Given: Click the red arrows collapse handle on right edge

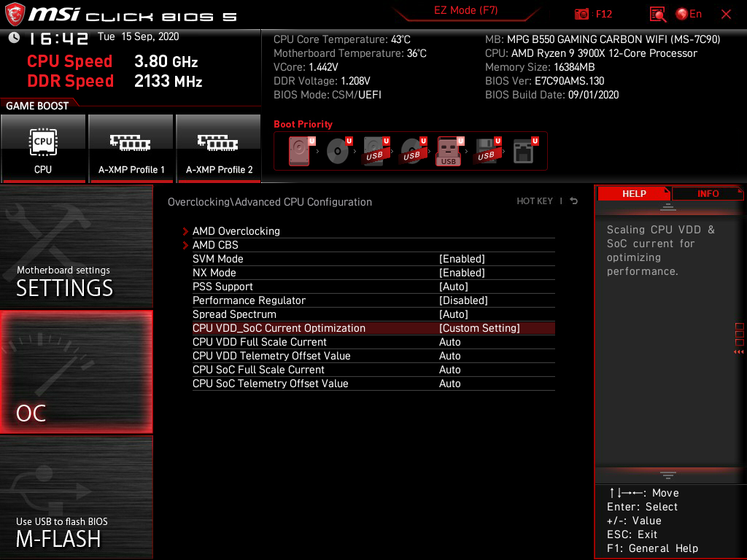Looking at the screenshot, I should [738, 352].
